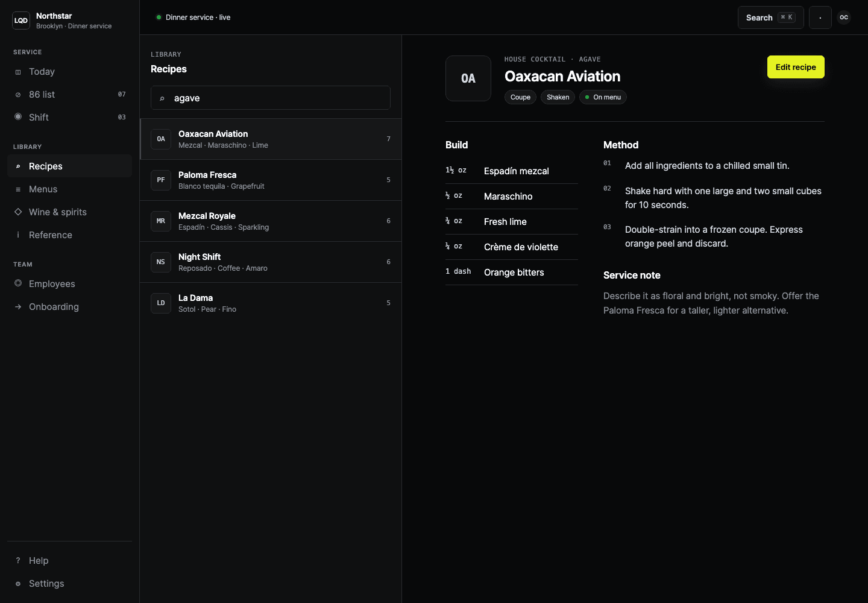The image size is (868, 603).
Task: Open the Today page
Action: [x=70, y=72]
